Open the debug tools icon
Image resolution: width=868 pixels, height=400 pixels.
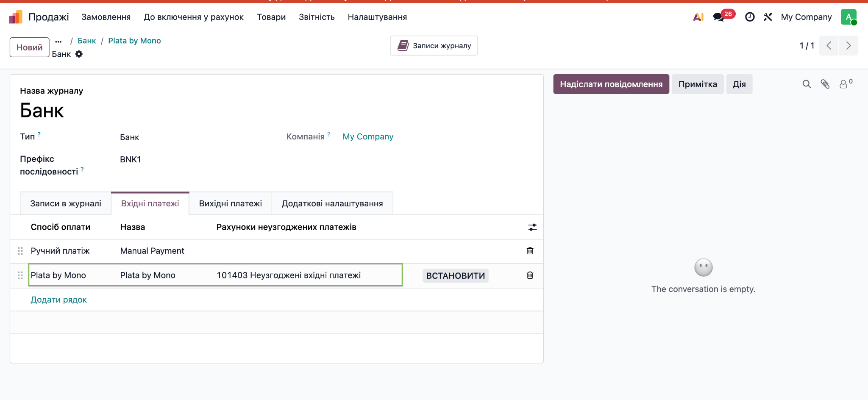[x=768, y=17]
